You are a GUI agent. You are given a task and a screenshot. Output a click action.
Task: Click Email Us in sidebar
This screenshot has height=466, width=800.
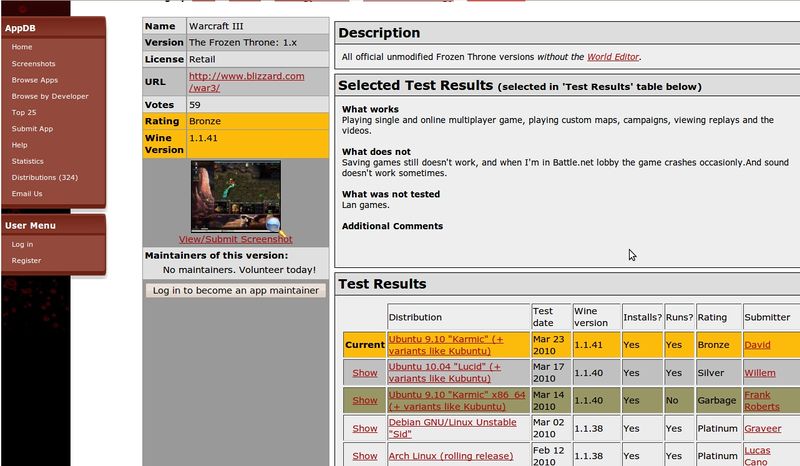[27, 194]
